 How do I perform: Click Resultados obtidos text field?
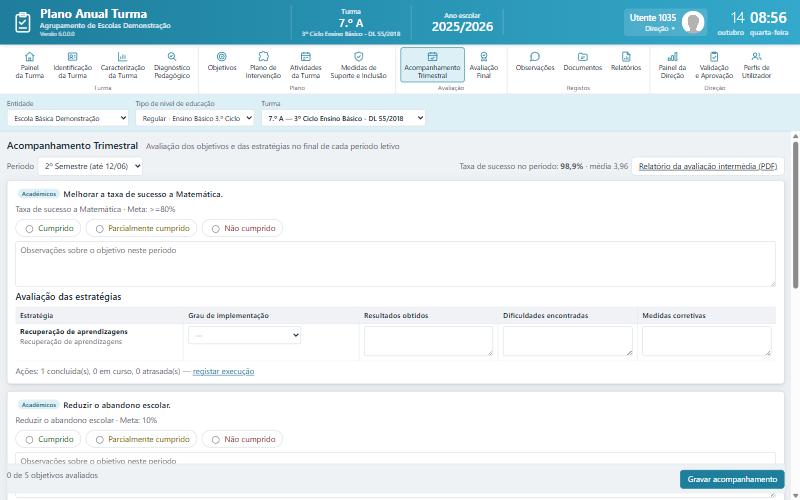pyautogui.click(x=429, y=341)
